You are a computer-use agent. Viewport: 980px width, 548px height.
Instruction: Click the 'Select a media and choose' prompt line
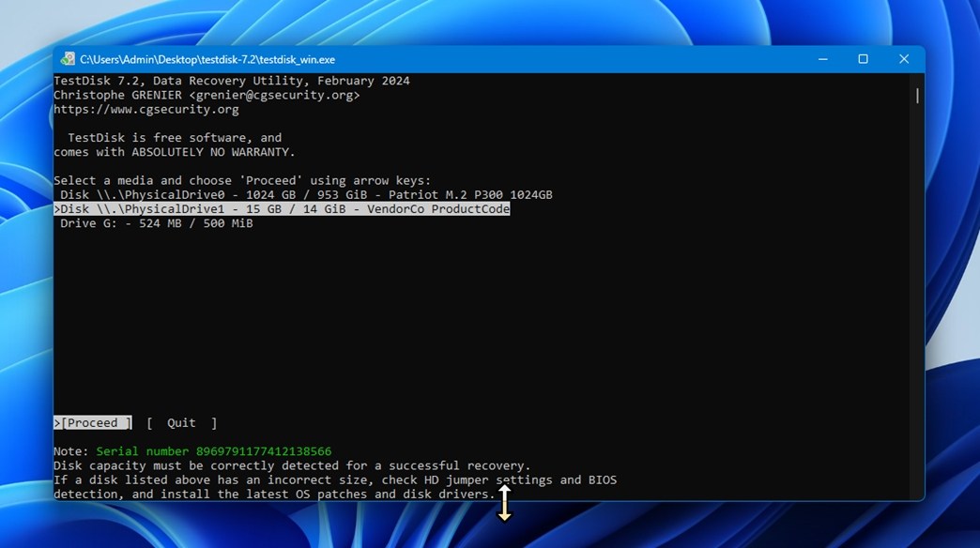[x=242, y=180]
